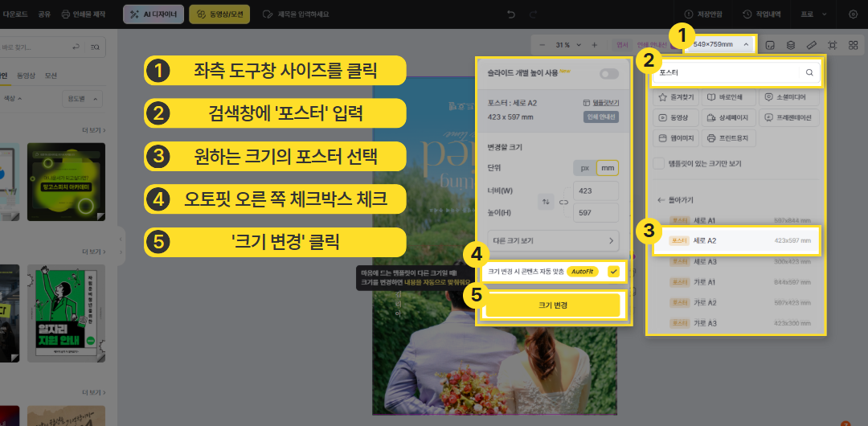
Task: Switch to the 동영상 tab in left panel
Action: pyautogui.click(x=26, y=76)
